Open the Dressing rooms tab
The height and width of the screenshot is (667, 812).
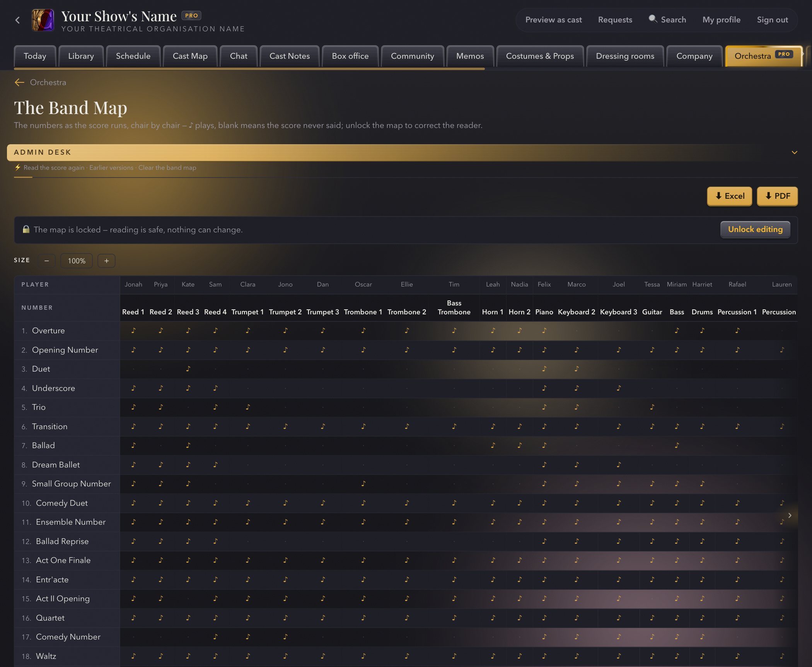click(x=625, y=56)
